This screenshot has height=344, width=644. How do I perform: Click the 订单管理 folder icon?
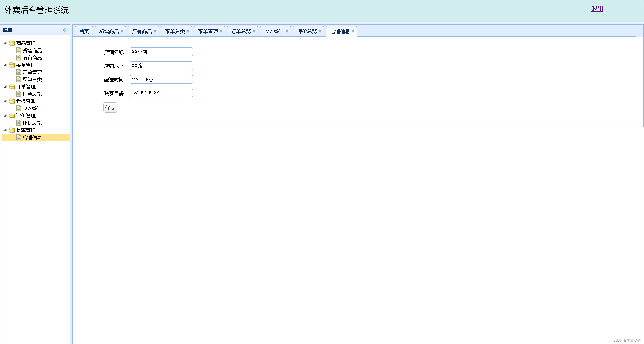point(12,87)
